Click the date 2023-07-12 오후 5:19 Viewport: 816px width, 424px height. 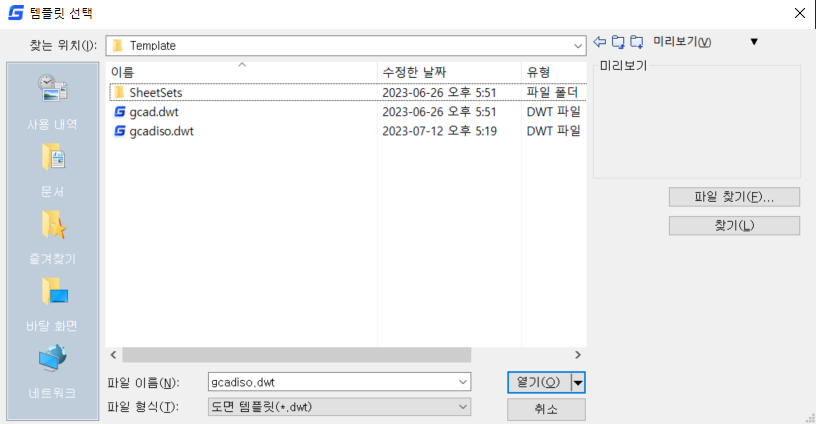click(439, 131)
